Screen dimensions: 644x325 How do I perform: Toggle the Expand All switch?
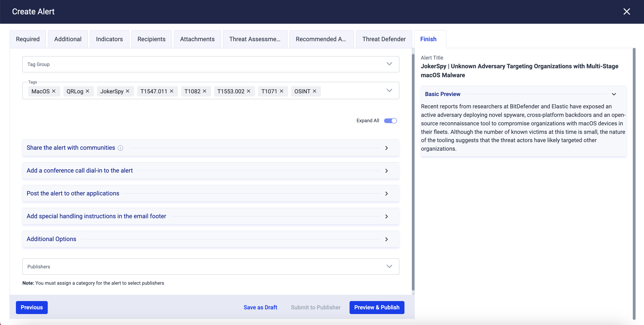390,121
